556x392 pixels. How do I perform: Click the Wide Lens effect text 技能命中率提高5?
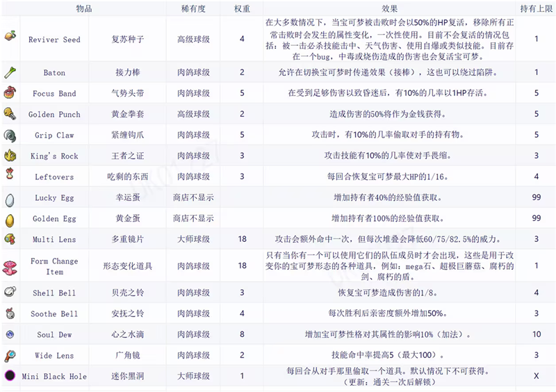click(362, 354)
